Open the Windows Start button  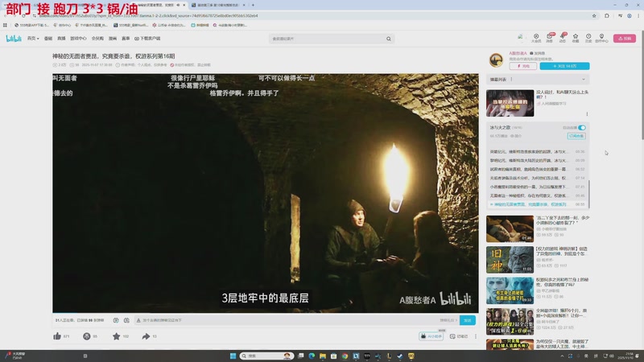pyautogui.click(x=233, y=356)
